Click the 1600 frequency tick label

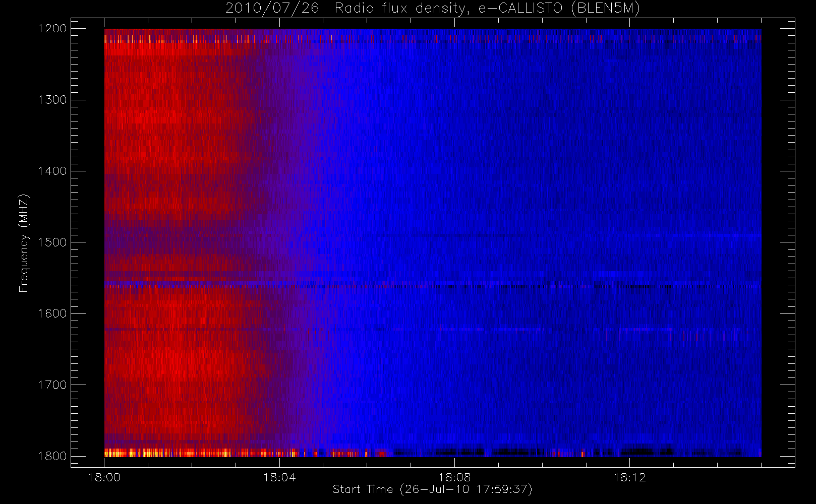52,313
